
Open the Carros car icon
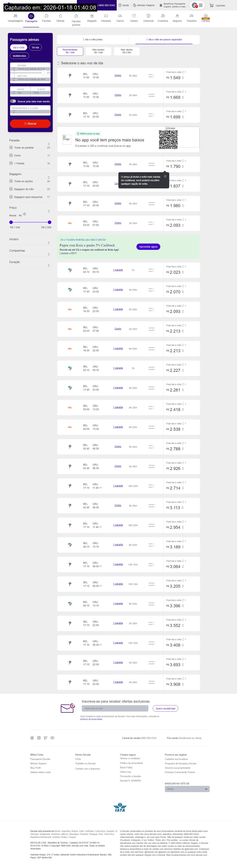tap(120, 16)
